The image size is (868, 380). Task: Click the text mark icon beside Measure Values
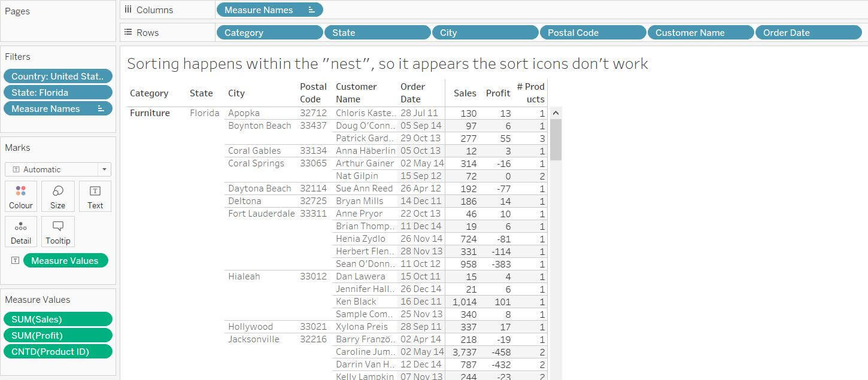coord(14,260)
